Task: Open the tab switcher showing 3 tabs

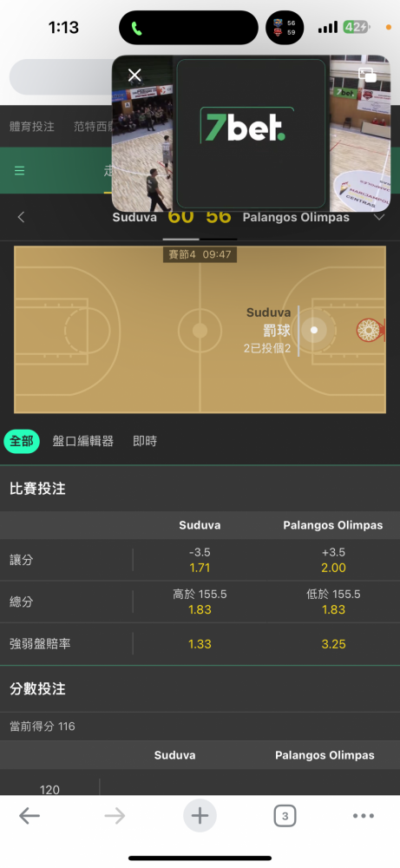Action: (x=285, y=815)
